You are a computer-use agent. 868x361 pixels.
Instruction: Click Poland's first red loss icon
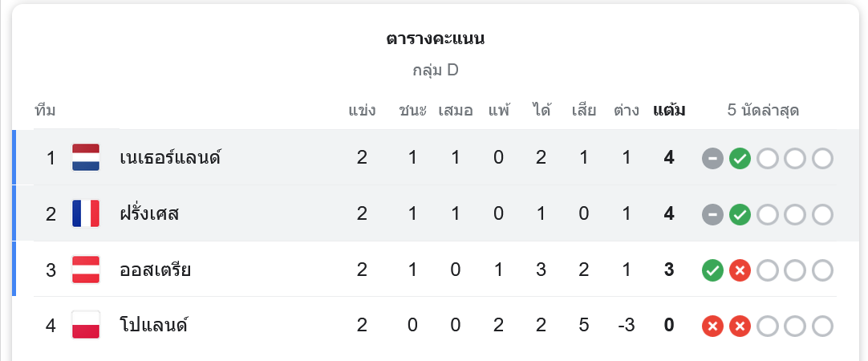[x=712, y=327]
